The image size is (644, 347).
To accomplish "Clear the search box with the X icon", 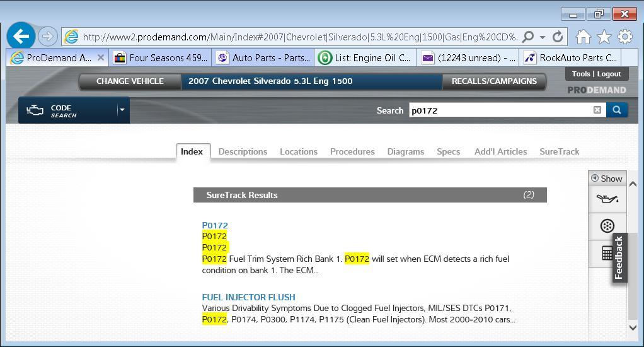I will click(x=597, y=110).
